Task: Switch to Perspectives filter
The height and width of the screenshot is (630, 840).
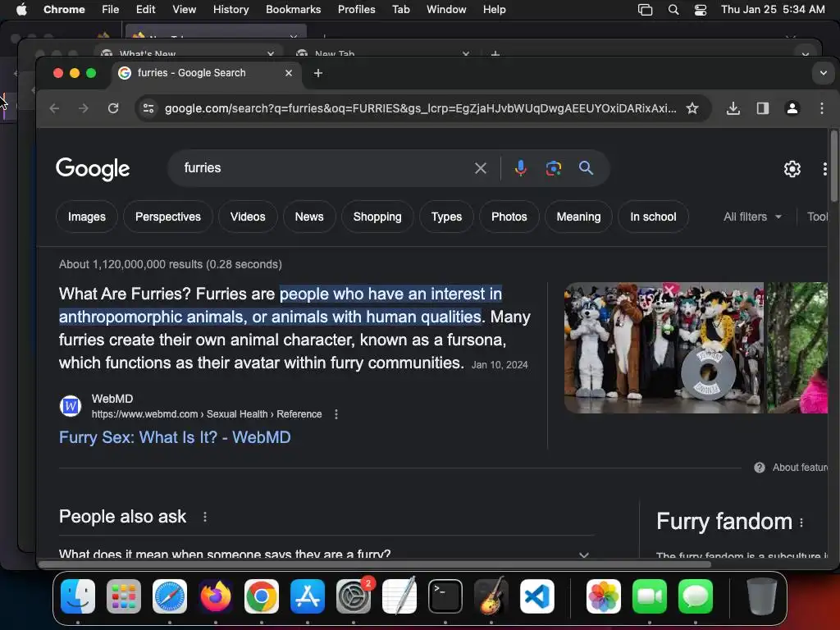Action: coord(167,217)
